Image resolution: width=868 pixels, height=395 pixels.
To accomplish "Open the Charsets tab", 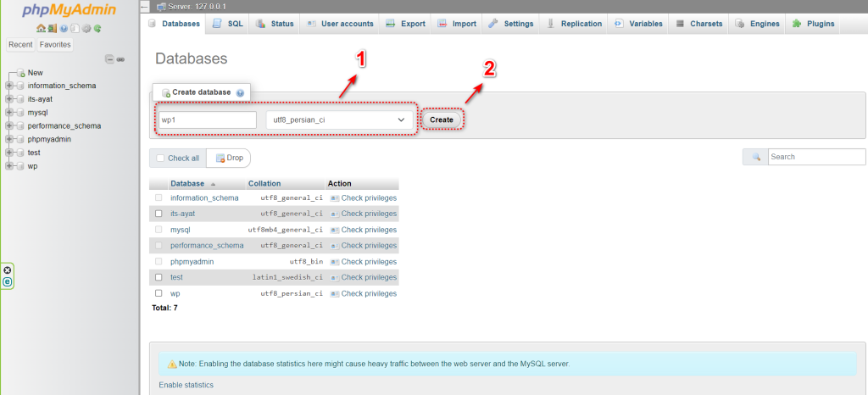I will [699, 24].
